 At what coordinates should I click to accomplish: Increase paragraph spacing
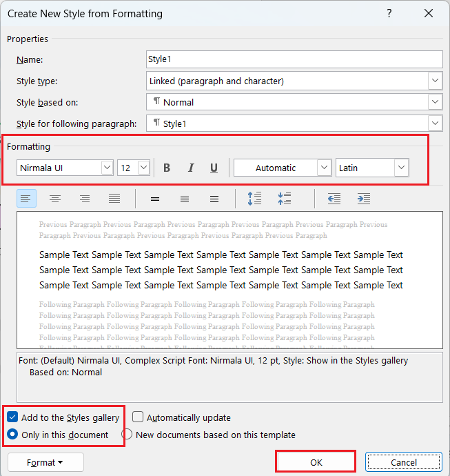(x=254, y=199)
